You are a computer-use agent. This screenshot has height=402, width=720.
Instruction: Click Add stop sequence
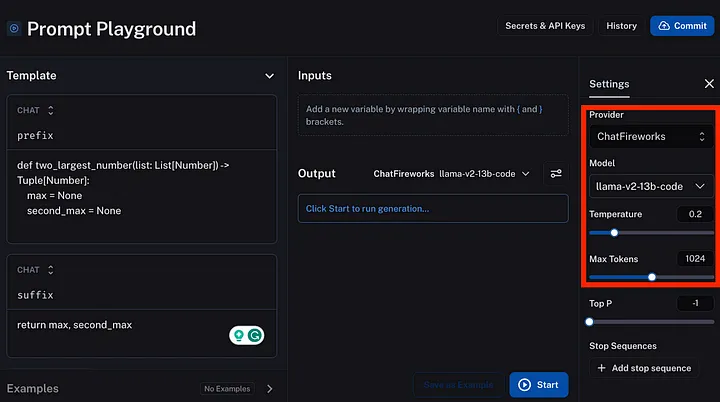coord(643,368)
